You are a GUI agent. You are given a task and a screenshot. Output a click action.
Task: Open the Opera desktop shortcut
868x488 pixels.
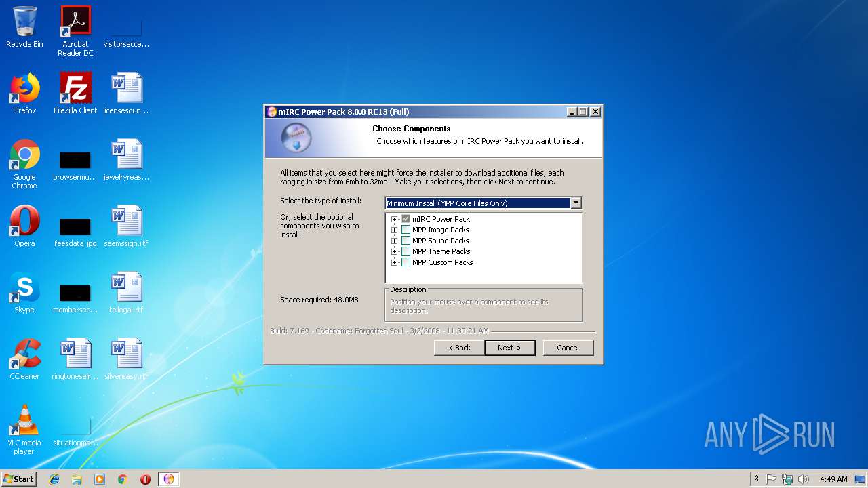[24, 226]
